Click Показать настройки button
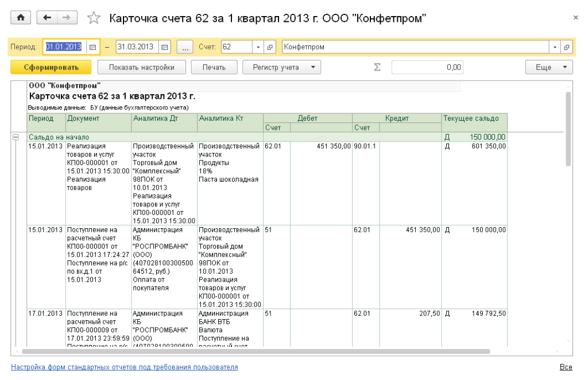This screenshot has height=380, width=588. [143, 67]
